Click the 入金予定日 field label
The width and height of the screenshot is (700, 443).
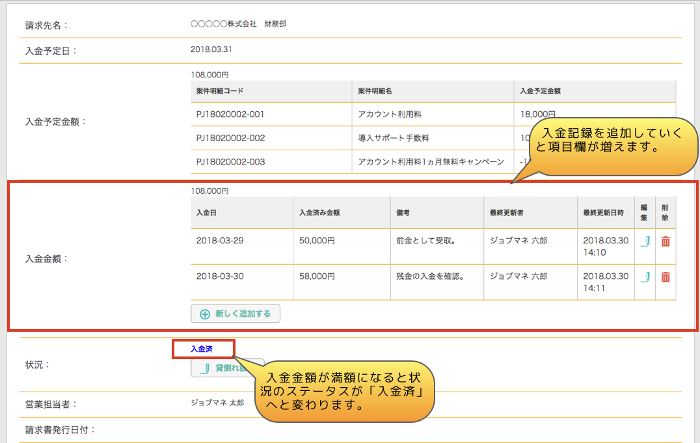[x=50, y=51]
